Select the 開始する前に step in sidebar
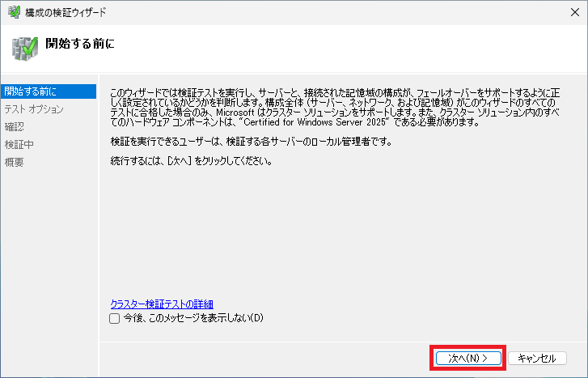The height and width of the screenshot is (378, 588). tap(49, 91)
